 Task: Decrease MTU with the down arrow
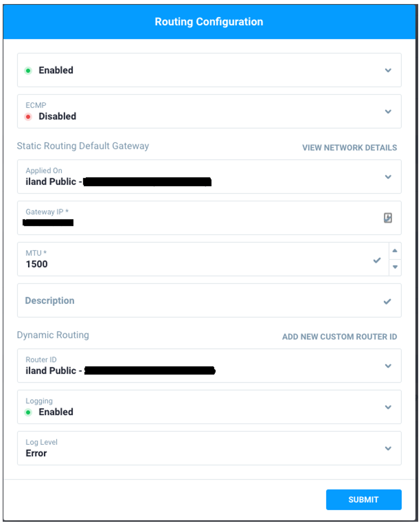(395, 267)
